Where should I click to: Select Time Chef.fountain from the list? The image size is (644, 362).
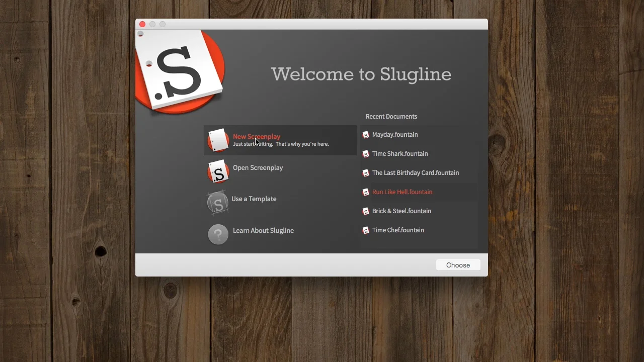[398, 230]
